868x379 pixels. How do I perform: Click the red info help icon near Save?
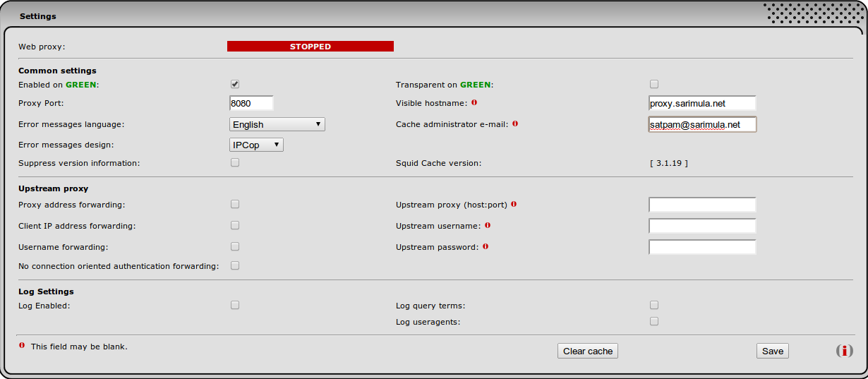pos(844,351)
